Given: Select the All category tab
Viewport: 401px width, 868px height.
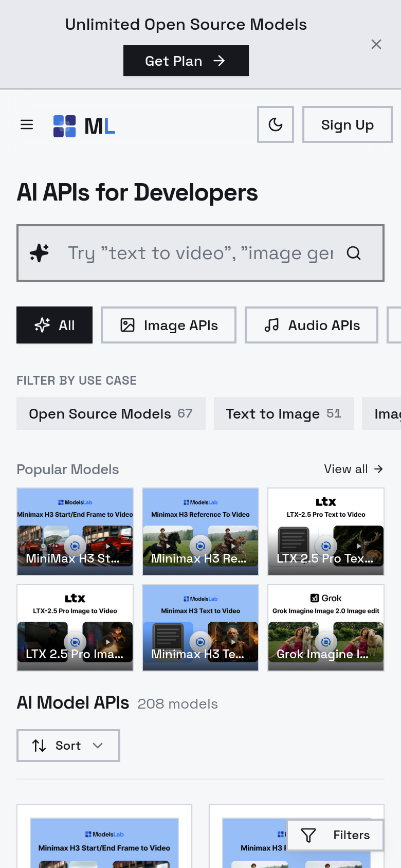Looking at the screenshot, I should (x=54, y=325).
